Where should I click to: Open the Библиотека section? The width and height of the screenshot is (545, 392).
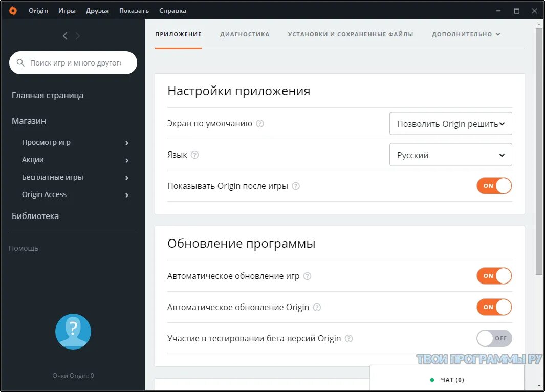point(35,216)
